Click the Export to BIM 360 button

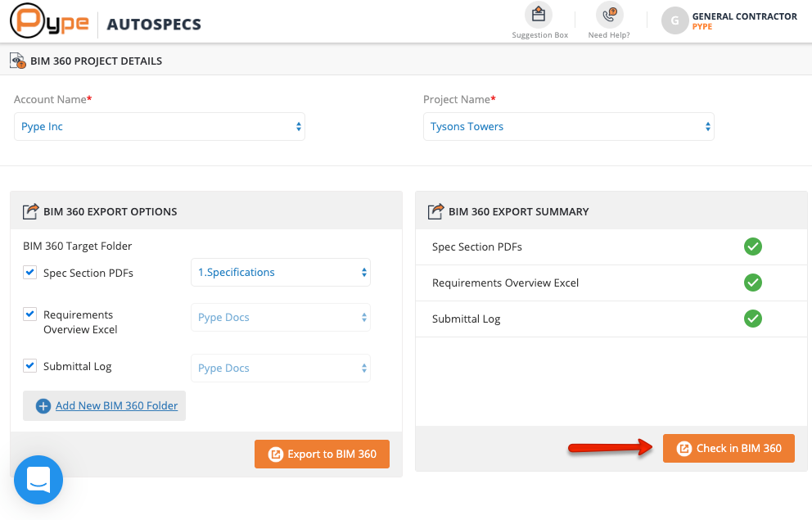click(x=322, y=454)
